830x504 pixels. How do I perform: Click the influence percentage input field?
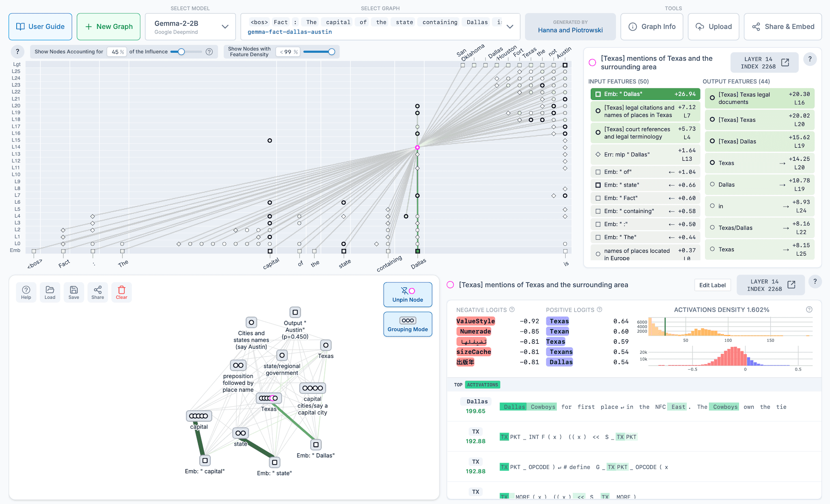(x=117, y=52)
